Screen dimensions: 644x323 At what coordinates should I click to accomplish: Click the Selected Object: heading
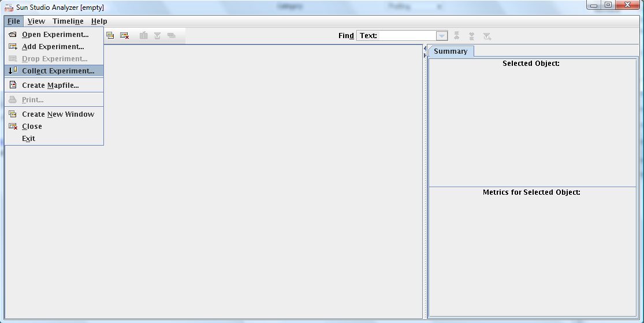pyautogui.click(x=531, y=64)
